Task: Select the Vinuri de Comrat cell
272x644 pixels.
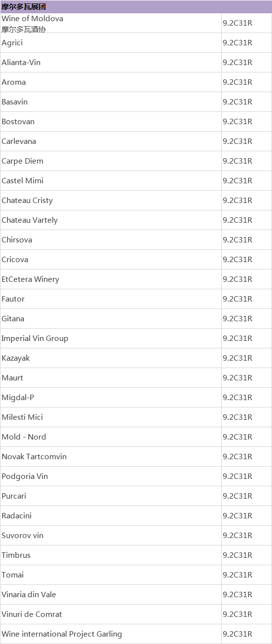Action: coord(111,614)
